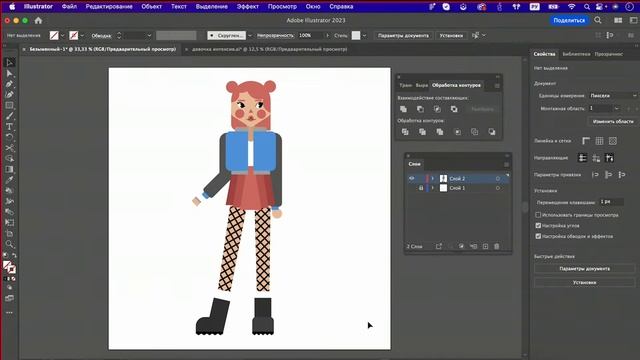Image resolution: width=640 pixels, height=360 pixels.
Task: Create a new layer in Layers panel
Action: tap(485, 246)
